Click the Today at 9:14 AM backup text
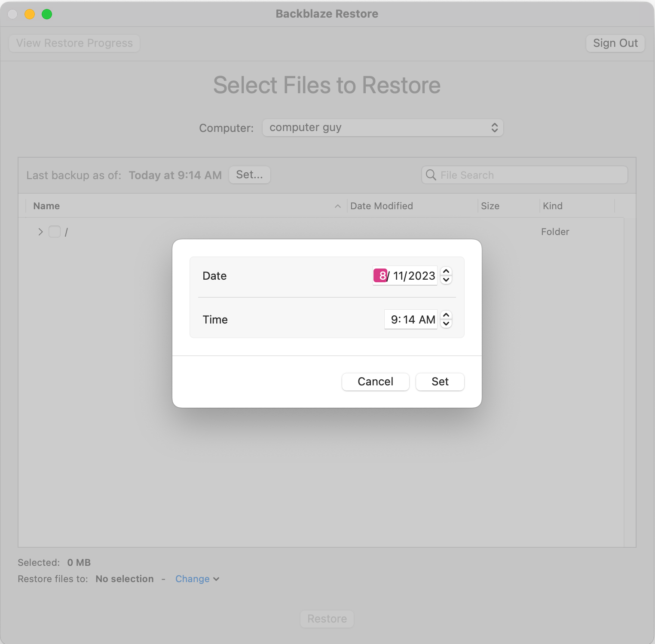The image size is (655, 644). (175, 175)
